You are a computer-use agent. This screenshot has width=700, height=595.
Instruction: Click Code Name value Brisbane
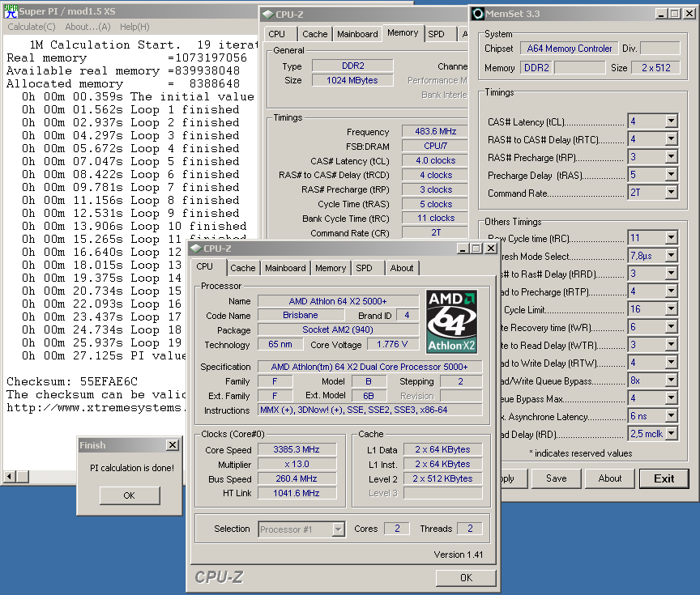tap(301, 316)
